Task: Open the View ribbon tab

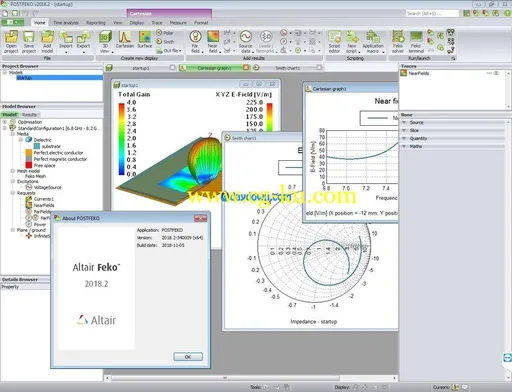Action: [x=117, y=23]
